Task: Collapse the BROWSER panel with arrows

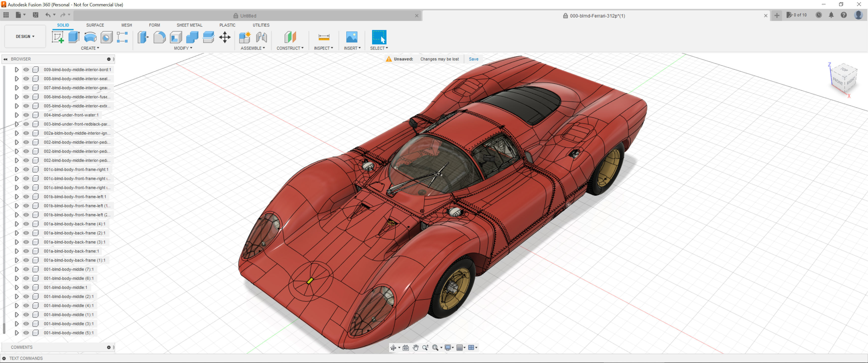Action: [5, 59]
